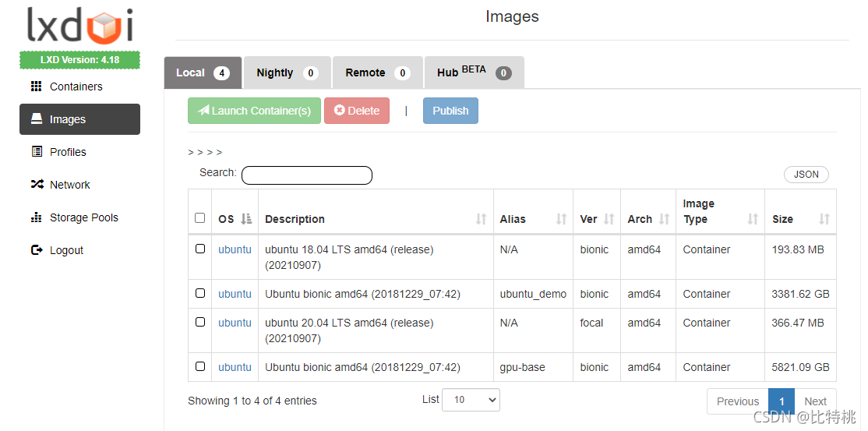Click the blue Publish button
Image resolution: width=868 pixels, height=431 pixels.
click(450, 111)
